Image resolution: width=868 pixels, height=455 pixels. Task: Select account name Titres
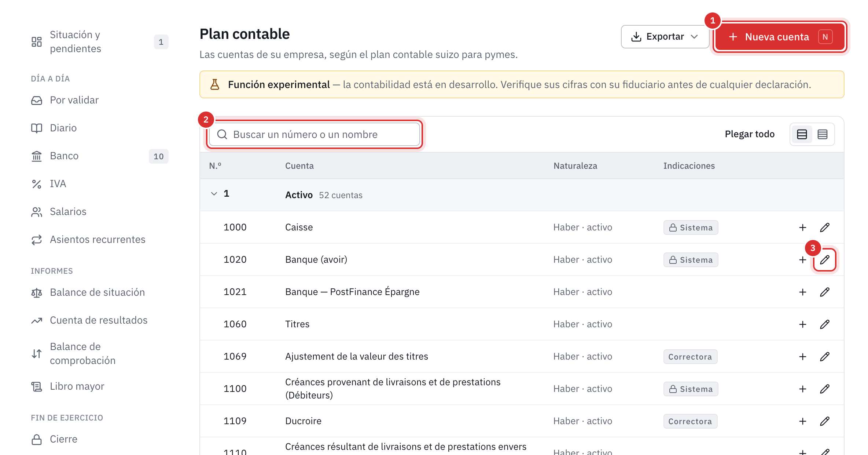tap(297, 324)
